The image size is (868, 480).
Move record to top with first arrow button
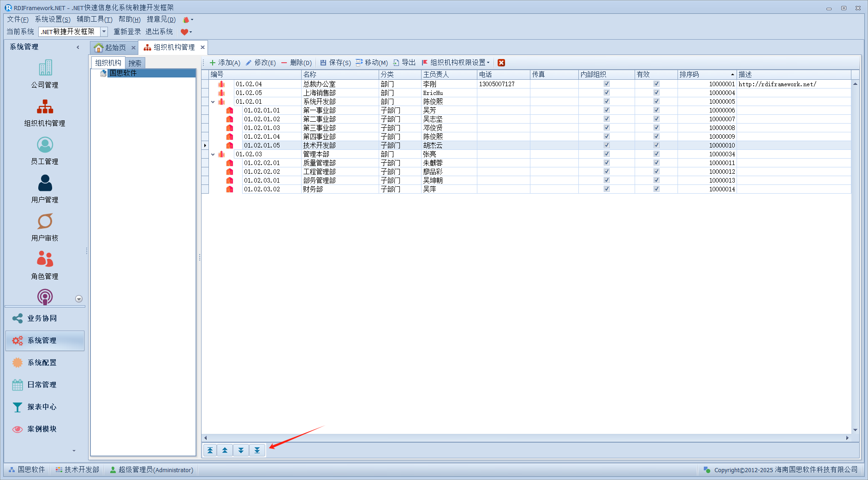click(210, 450)
